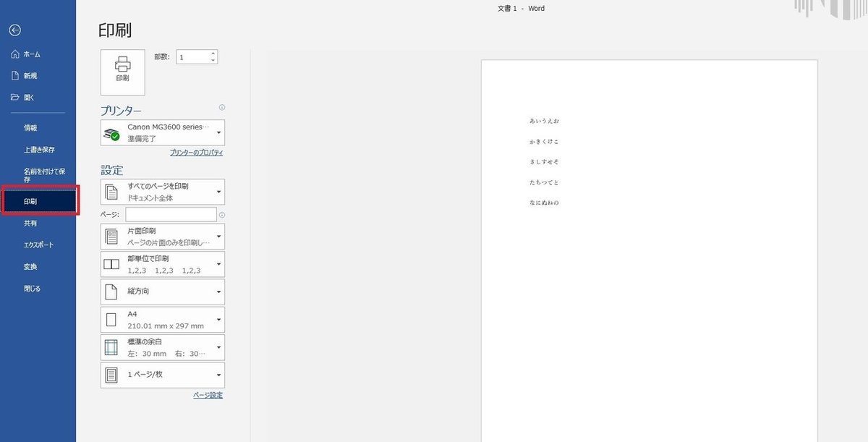
Task: Open the エクスポート page
Action: click(38, 245)
